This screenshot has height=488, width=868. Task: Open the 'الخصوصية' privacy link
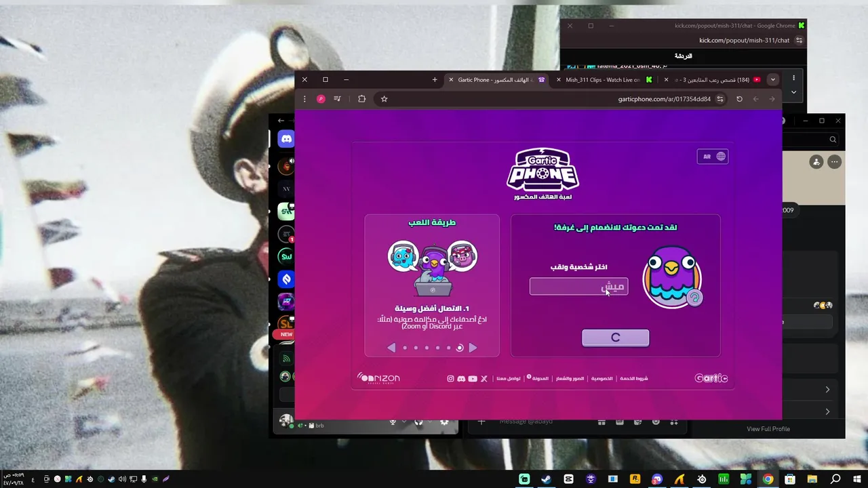click(x=602, y=378)
